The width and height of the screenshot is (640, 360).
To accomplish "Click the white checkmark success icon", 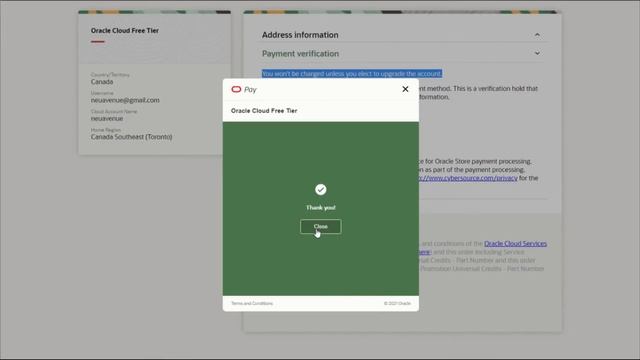I will pyautogui.click(x=320, y=189).
